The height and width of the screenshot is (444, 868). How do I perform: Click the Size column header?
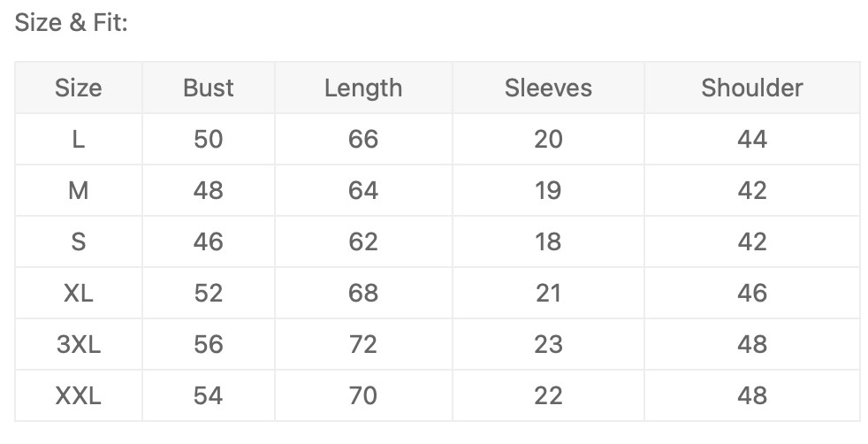pyautogui.click(x=79, y=88)
